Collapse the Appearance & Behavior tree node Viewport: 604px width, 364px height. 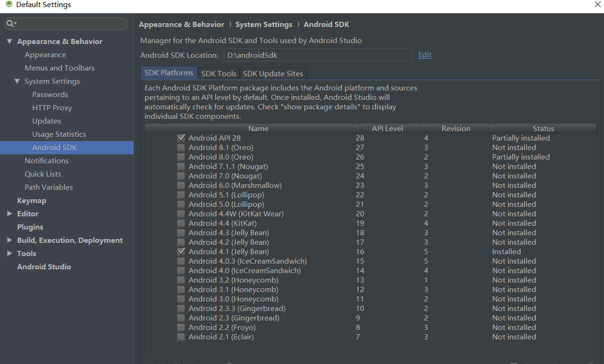(x=9, y=42)
